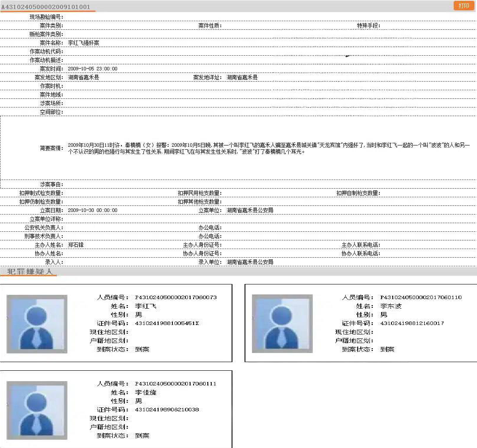The width and height of the screenshot is (477, 448).
Task: Open the 犯罪嫌疑人 section header
Action: click(29, 271)
